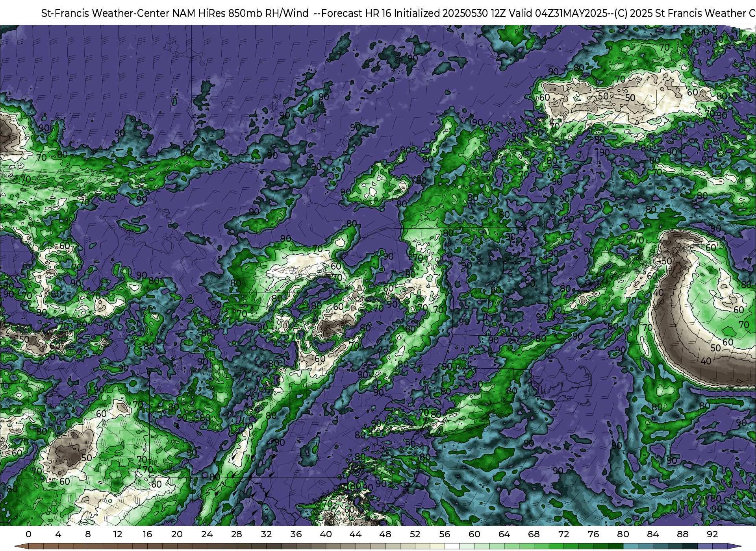This screenshot has width=756, height=551.
Task: Select the light blue colorbar swatch just right of the 80 label
Action: (x=631, y=546)
